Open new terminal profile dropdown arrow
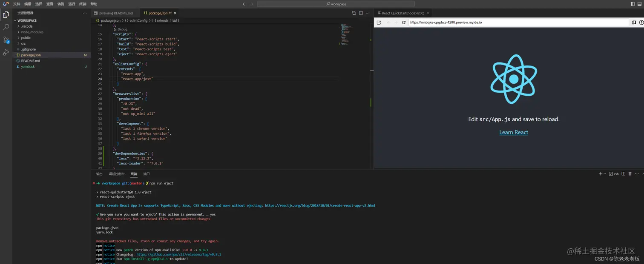This screenshot has height=264, width=644. pyautogui.click(x=604, y=174)
